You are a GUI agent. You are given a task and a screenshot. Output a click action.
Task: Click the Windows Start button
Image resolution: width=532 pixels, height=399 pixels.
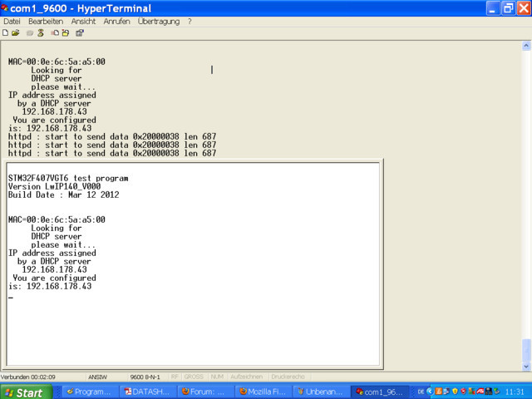27,392
